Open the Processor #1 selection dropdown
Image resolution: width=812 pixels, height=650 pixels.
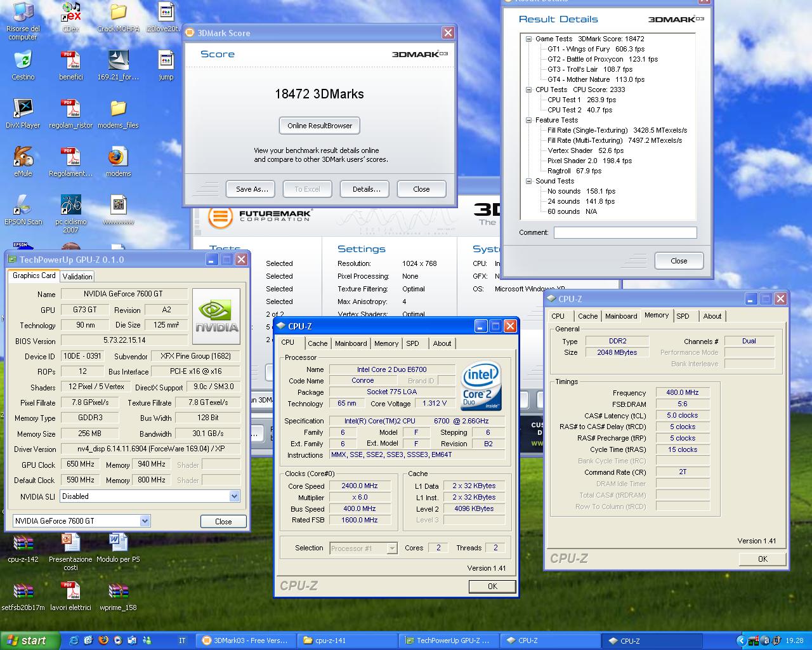[392, 548]
